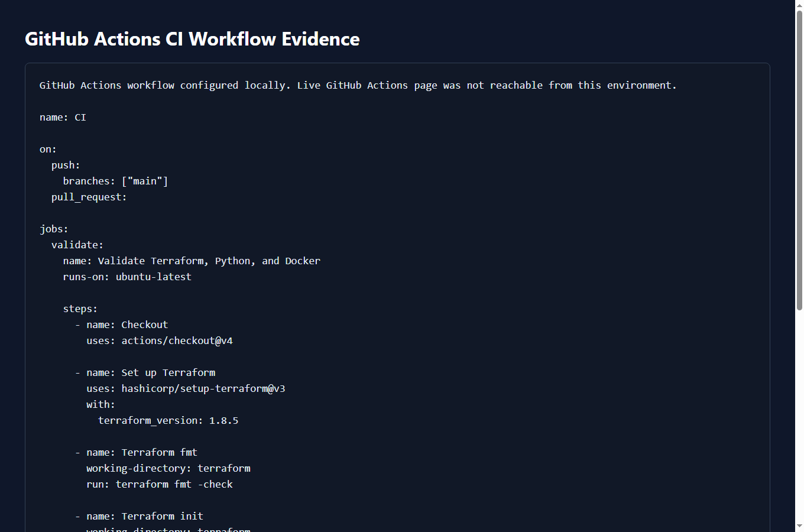
Task: Click the '- name: Checkout' line
Action: [121, 325]
